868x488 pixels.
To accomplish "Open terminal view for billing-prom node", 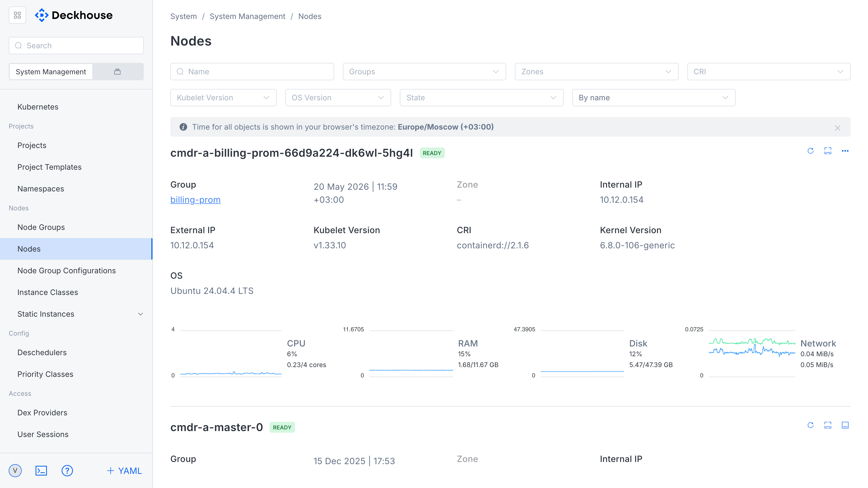I will (828, 150).
